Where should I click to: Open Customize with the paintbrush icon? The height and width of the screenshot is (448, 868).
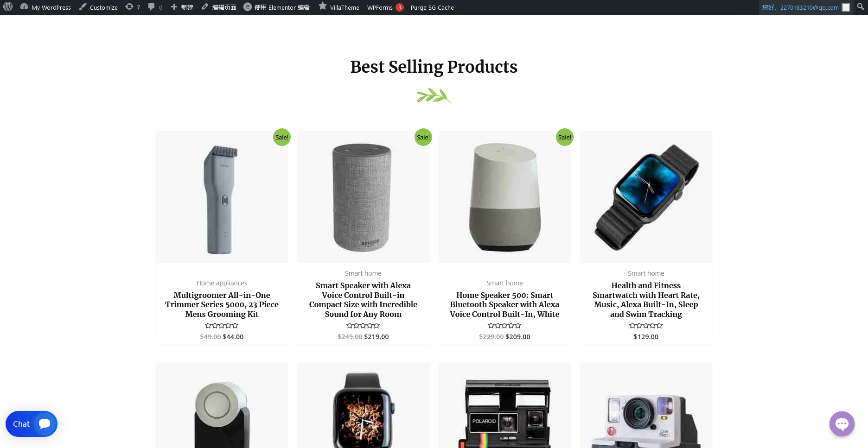[98, 7]
